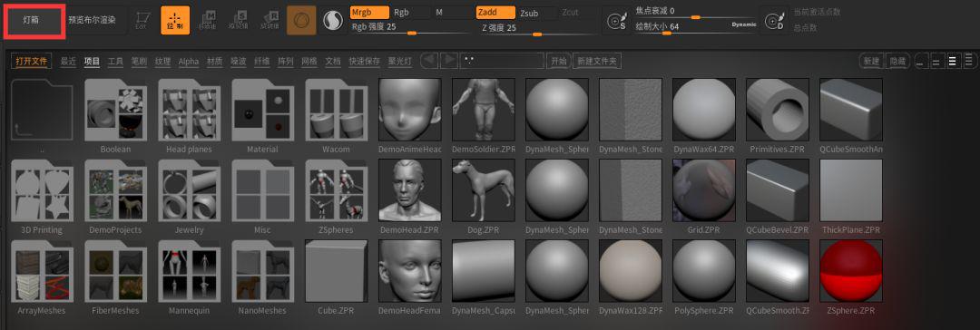Switch to the 工具 tab
The height and width of the screenshot is (330, 980).
(115, 62)
